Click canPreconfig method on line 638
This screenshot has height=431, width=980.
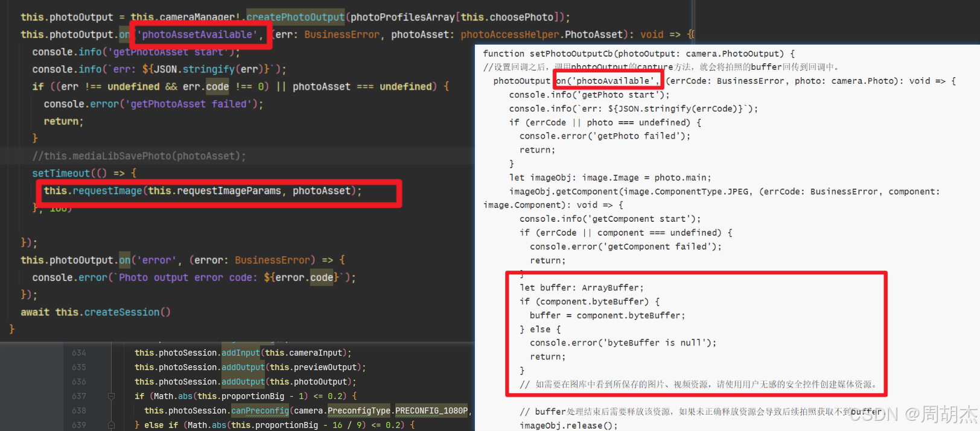click(x=260, y=411)
